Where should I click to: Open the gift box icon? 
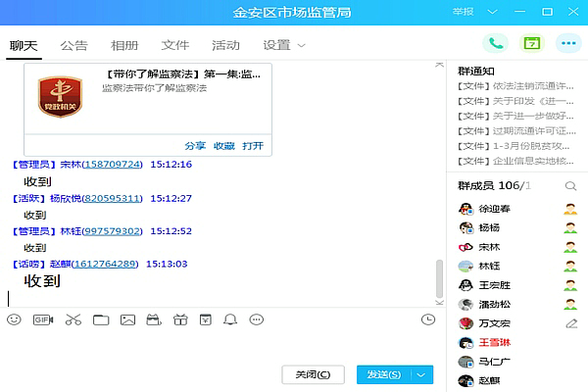178,319
